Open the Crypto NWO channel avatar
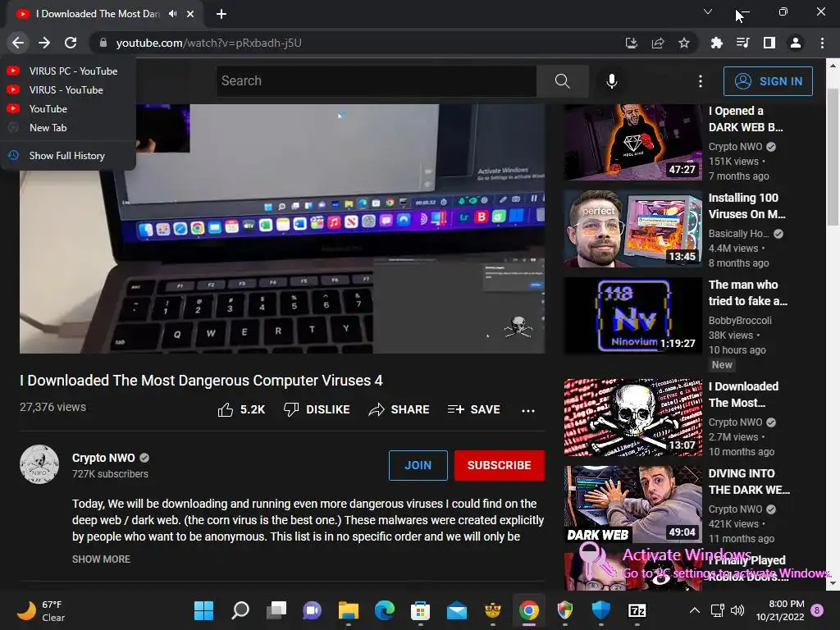This screenshot has width=840, height=630. [39, 464]
